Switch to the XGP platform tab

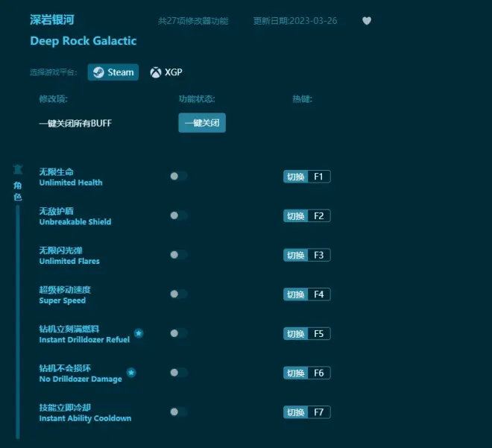point(166,72)
